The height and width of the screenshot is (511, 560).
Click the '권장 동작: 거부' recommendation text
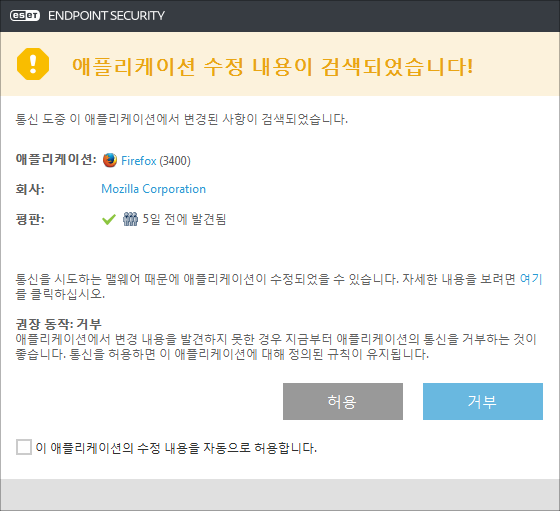59,324
